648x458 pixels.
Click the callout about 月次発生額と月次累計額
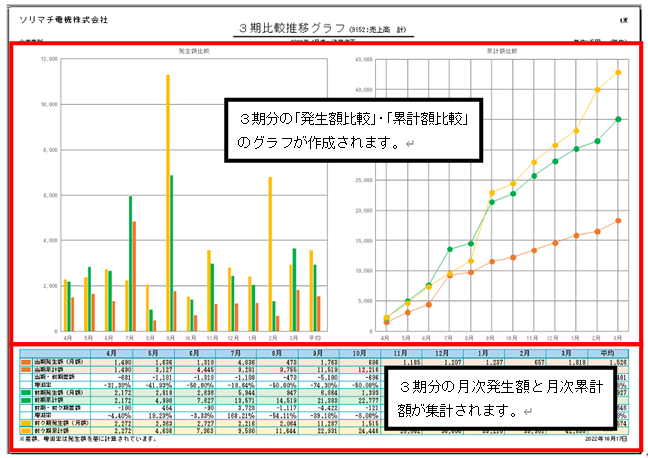(500, 398)
